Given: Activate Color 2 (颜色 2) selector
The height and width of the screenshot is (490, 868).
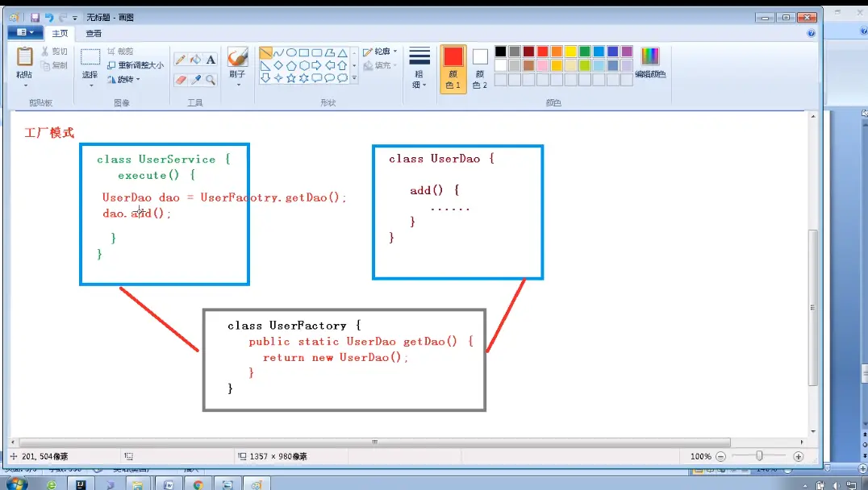Looking at the screenshot, I should pos(480,69).
